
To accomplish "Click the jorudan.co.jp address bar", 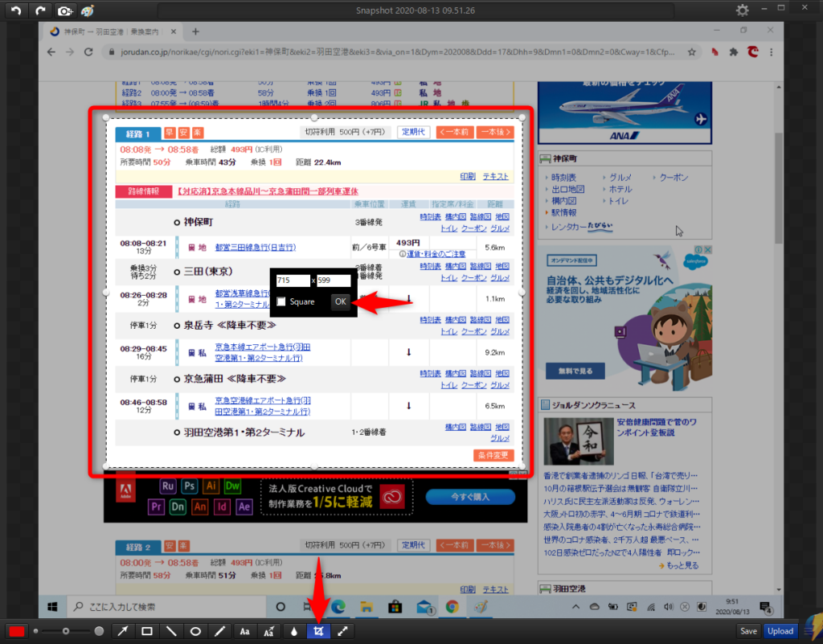I will click(x=397, y=52).
